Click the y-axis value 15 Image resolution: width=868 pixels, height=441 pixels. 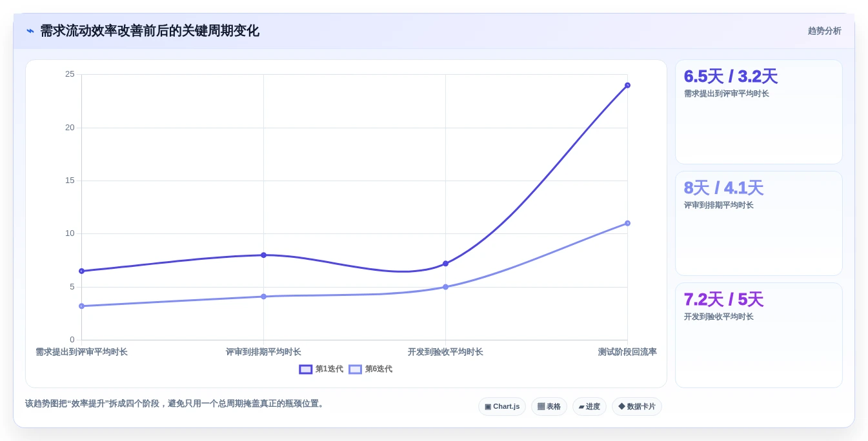(x=70, y=181)
